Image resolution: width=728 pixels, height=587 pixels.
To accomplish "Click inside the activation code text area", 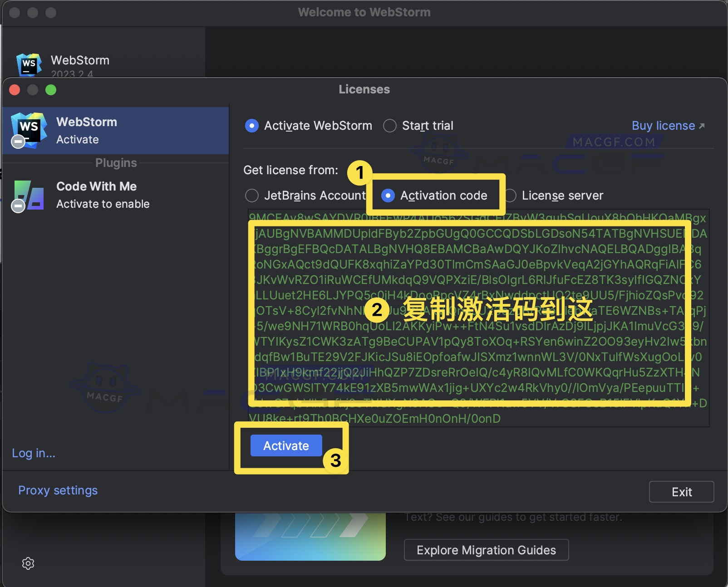I will point(477,318).
